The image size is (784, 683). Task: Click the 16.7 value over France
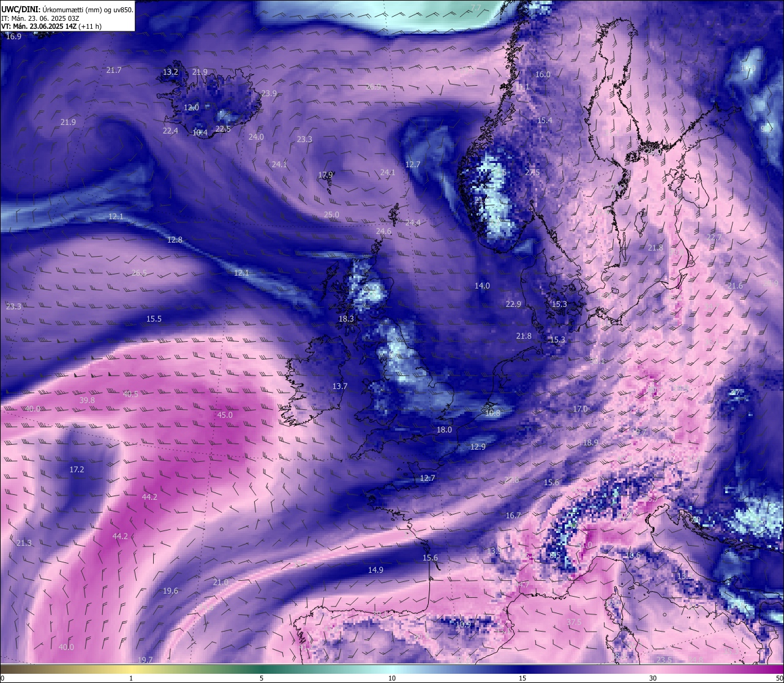[513, 516]
